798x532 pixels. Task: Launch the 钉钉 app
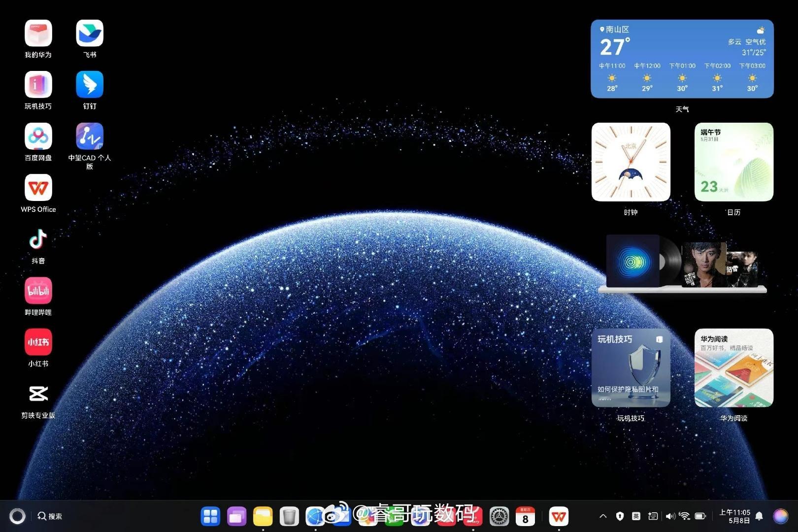tap(90, 85)
